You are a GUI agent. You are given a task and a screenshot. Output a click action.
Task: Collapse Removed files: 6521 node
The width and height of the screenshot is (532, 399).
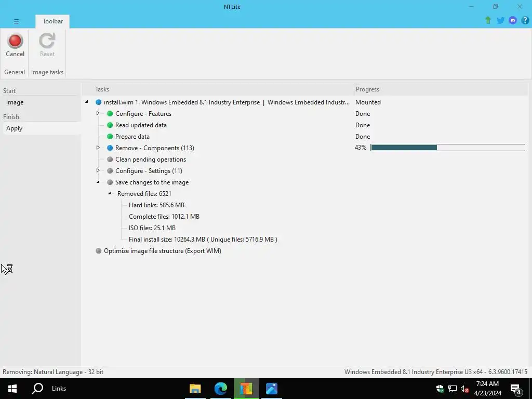coord(110,193)
